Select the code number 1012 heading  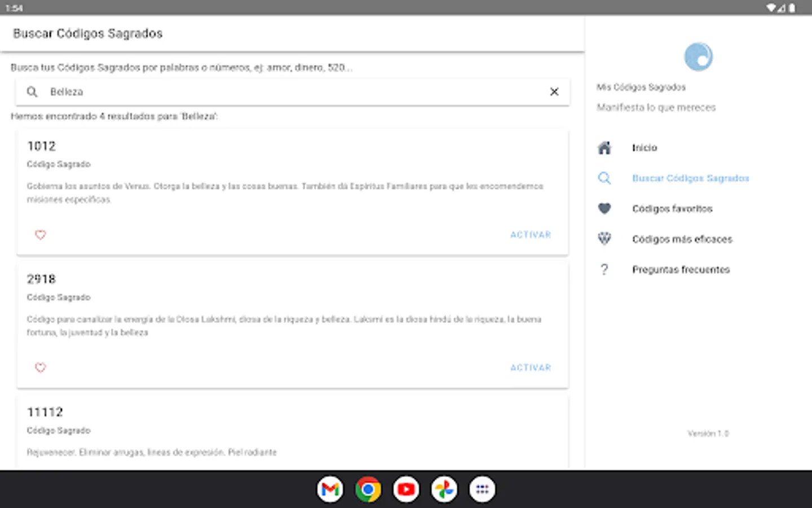coord(42,146)
